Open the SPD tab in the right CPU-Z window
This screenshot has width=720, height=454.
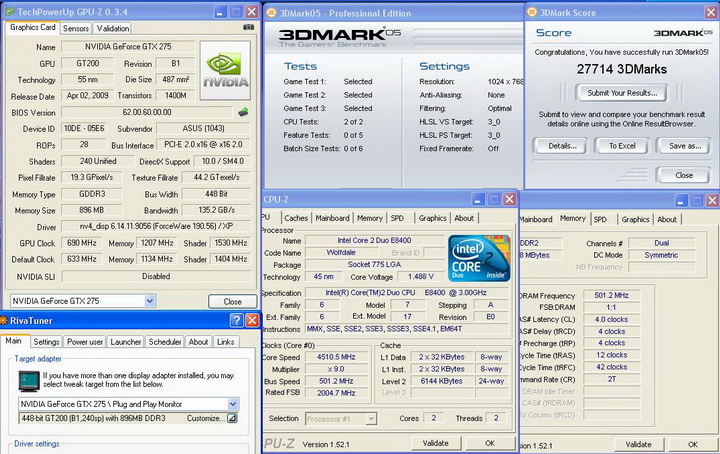(x=600, y=219)
